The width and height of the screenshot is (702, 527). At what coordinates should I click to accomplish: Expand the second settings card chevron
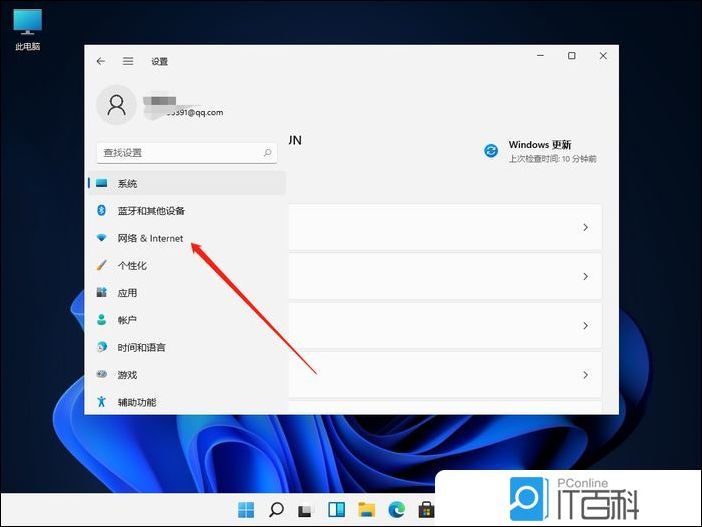click(586, 277)
